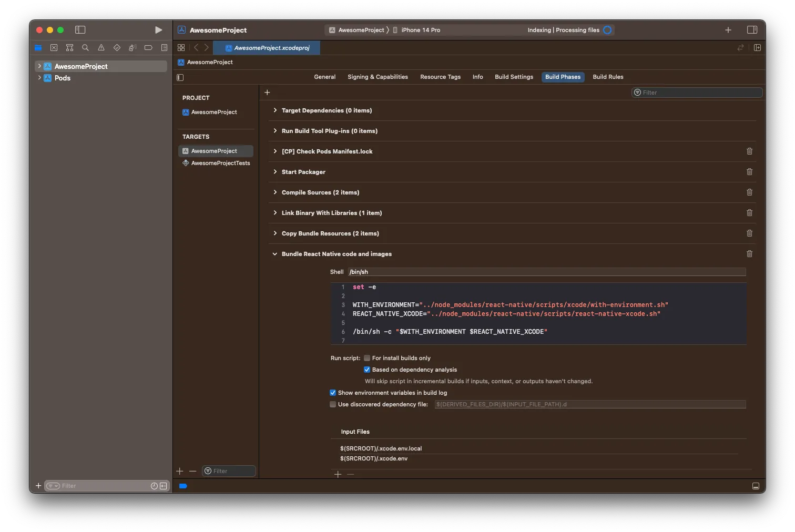This screenshot has height=532, width=795.
Task: Expand Target Dependencies section
Action: click(x=275, y=110)
